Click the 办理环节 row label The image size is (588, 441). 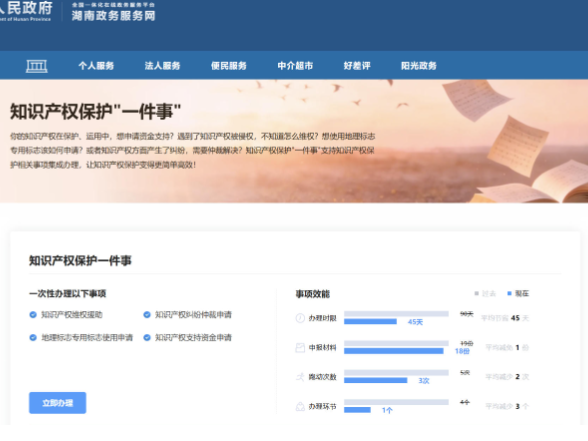click(x=322, y=406)
